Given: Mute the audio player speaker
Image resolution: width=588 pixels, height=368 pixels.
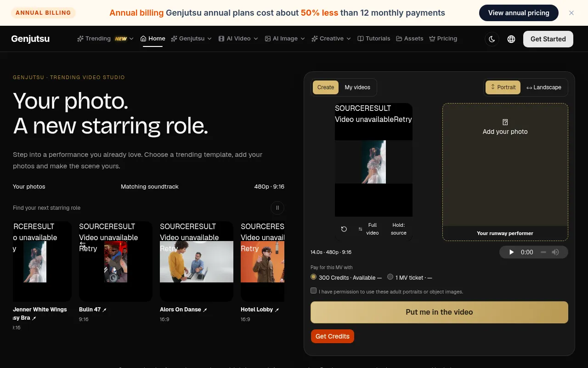Looking at the screenshot, I should pos(555,252).
